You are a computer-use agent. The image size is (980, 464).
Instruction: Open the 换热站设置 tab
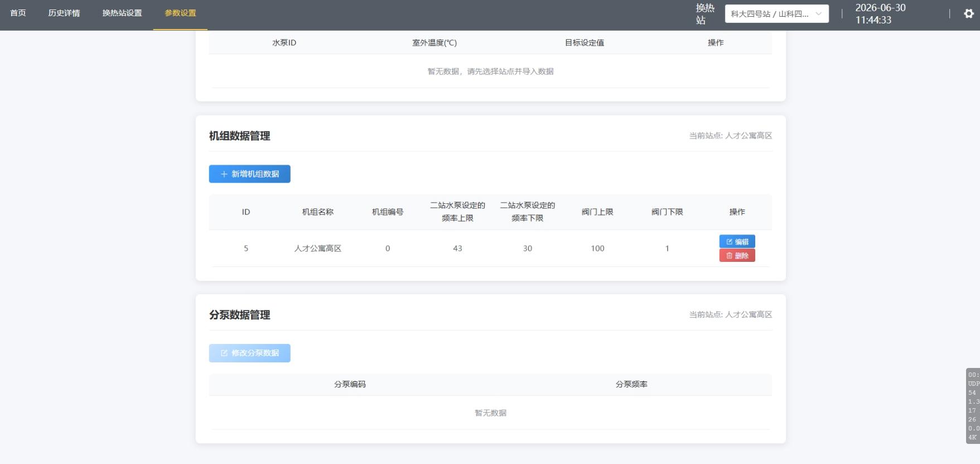click(x=122, y=13)
